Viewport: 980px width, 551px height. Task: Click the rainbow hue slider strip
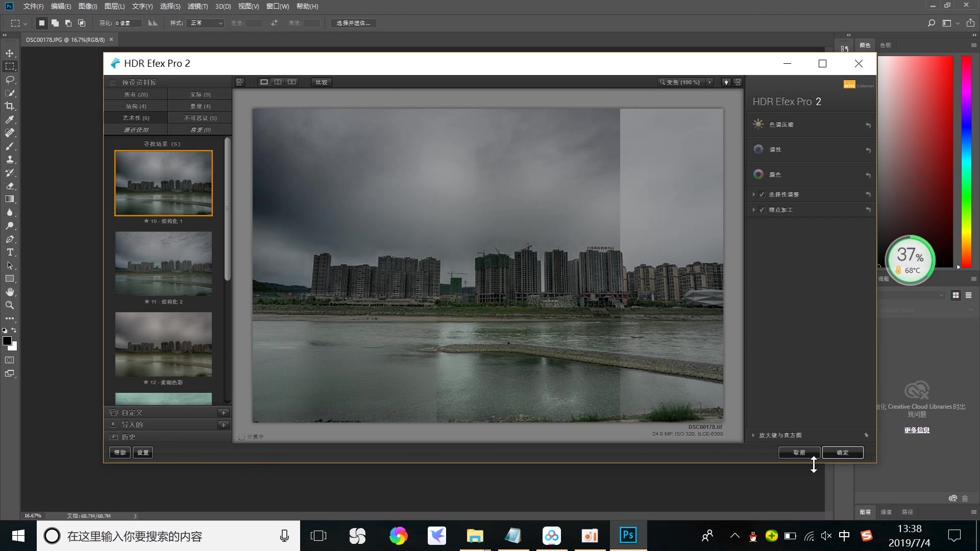point(966,161)
